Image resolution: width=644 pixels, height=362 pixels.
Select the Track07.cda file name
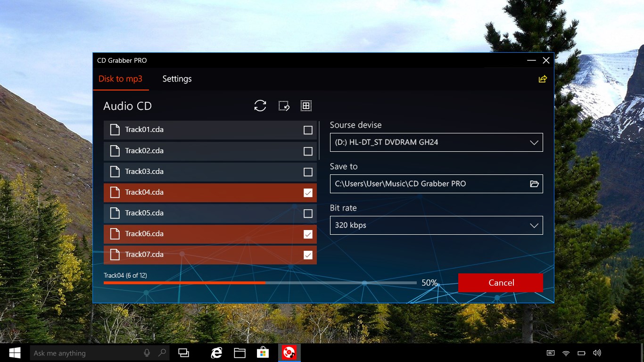144,255
